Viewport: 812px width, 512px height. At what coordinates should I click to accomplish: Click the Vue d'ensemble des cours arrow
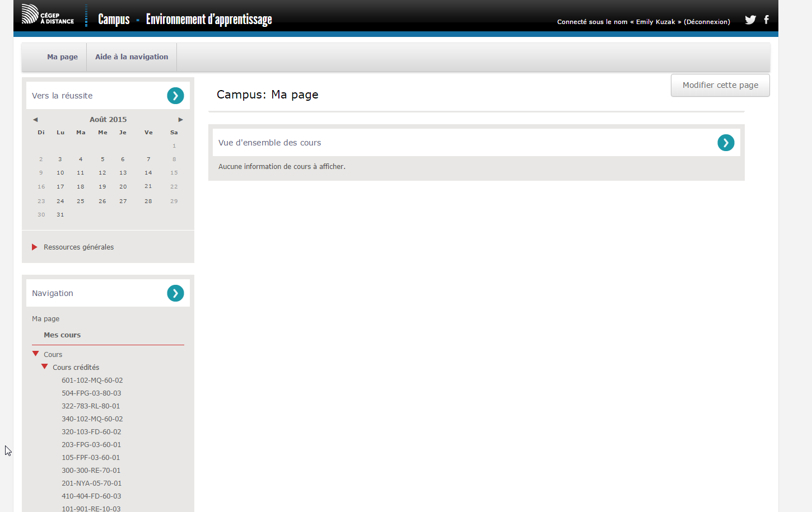pyautogui.click(x=726, y=143)
